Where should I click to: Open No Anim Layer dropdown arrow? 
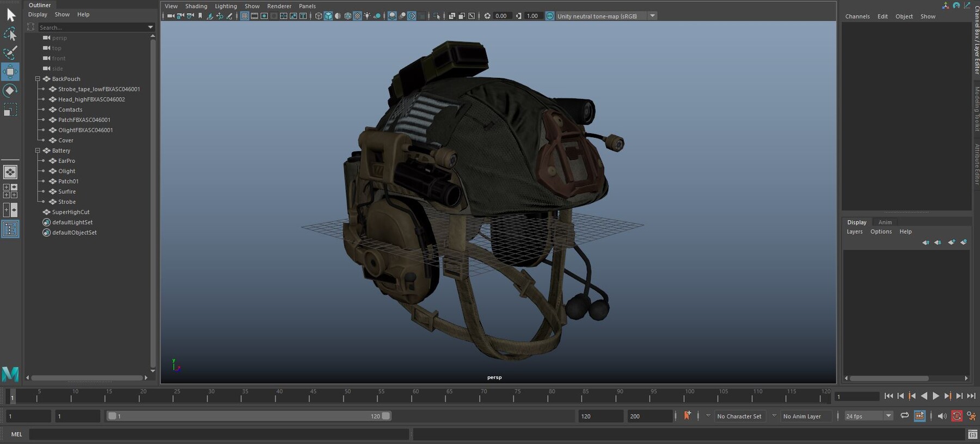pos(774,416)
